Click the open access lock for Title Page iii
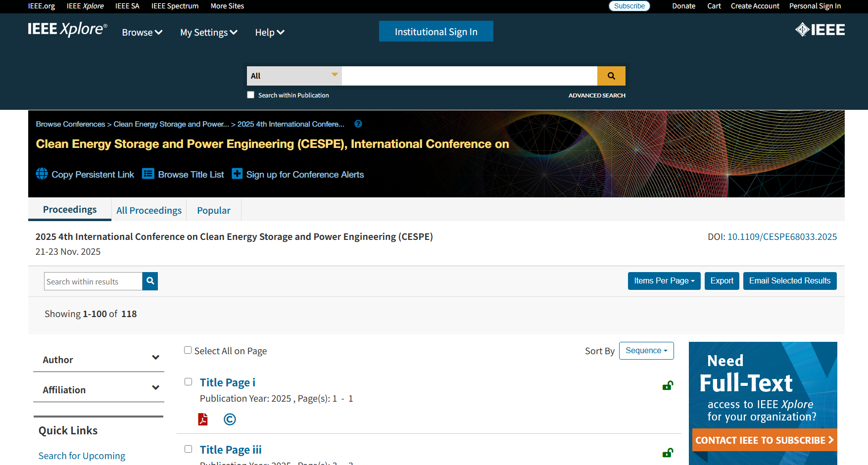868x465 pixels. (x=668, y=453)
